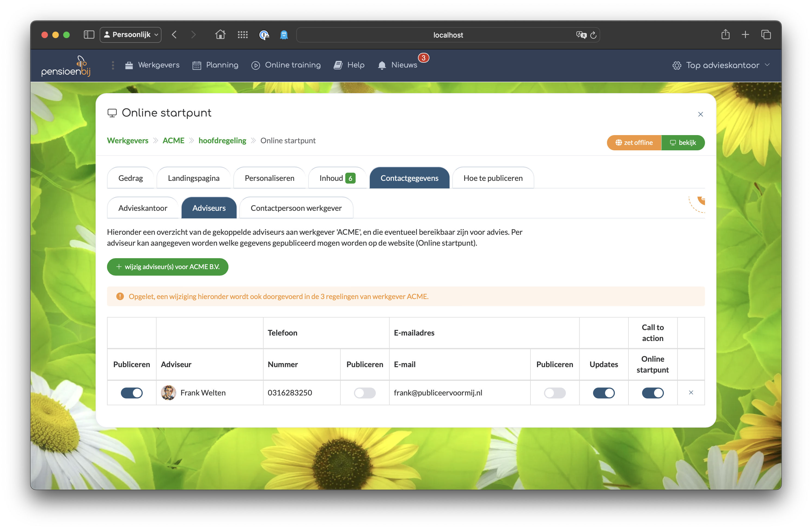Select the Contactgegevens tab
812x530 pixels.
409,178
